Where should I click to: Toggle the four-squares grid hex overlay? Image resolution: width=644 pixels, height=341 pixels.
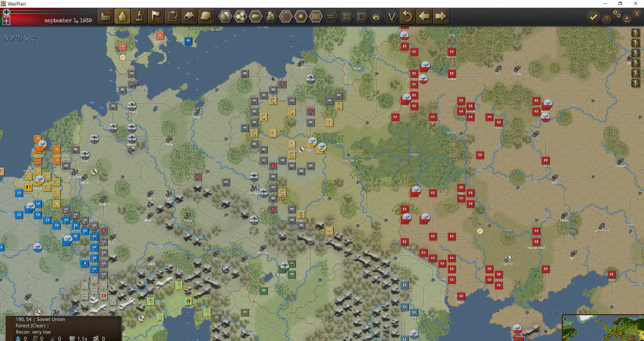coord(346,16)
